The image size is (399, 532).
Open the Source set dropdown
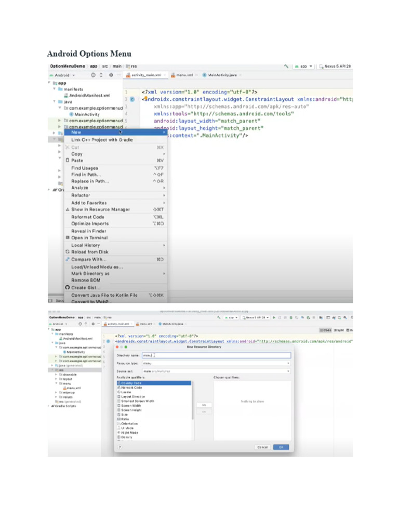click(217, 371)
